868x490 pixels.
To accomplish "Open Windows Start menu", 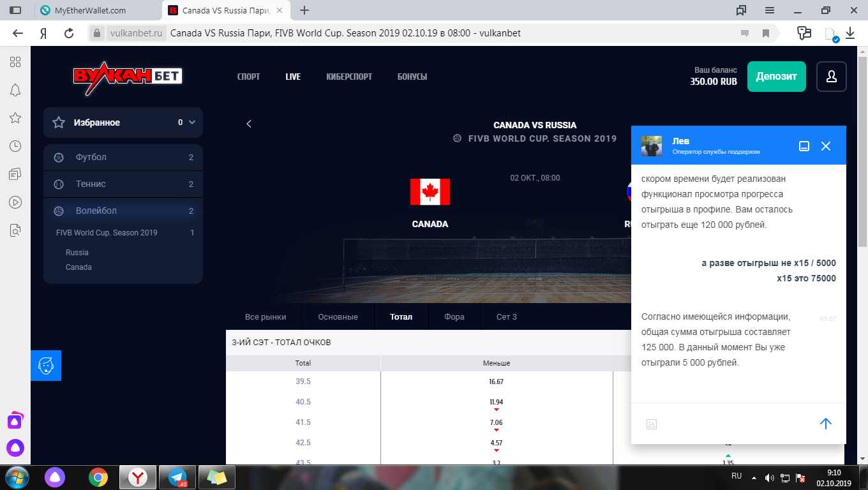I will click(17, 477).
